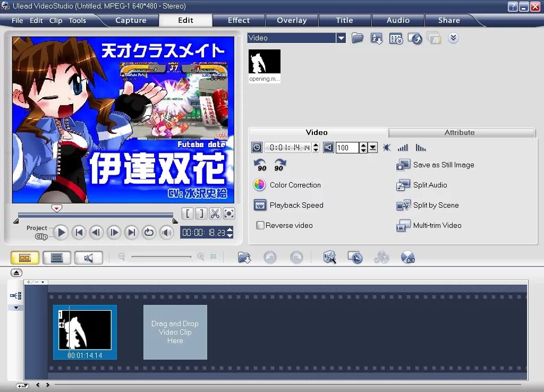
Task: Click the timeline zoom slider
Action: click(x=161, y=257)
